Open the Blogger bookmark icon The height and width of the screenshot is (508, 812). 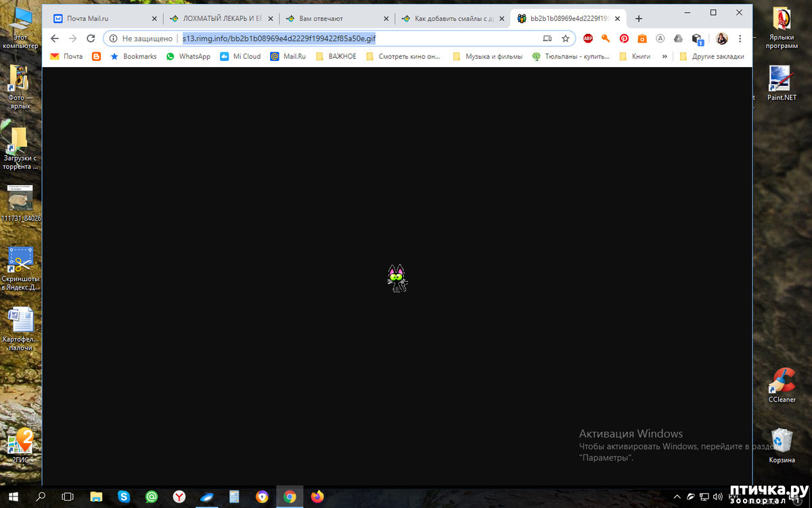pos(96,56)
